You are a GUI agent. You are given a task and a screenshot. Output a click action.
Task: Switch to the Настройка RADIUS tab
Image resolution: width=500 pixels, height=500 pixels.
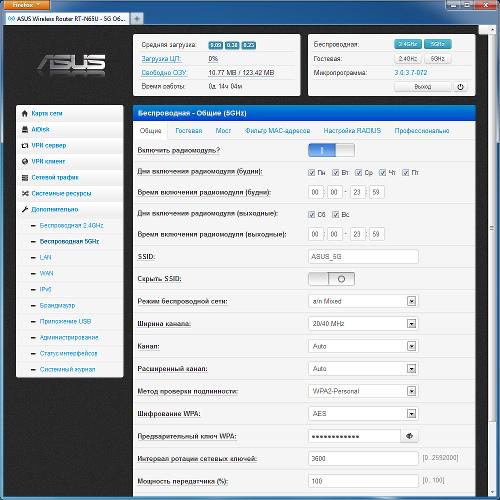pyautogui.click(x=352, y=131)
